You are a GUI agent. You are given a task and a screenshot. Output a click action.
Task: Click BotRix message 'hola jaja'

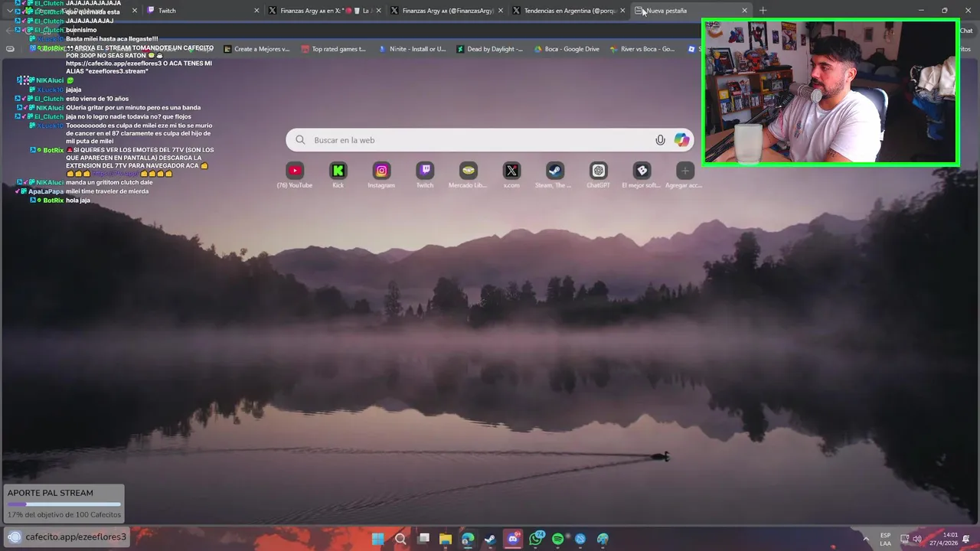click(x=78, y=201)
